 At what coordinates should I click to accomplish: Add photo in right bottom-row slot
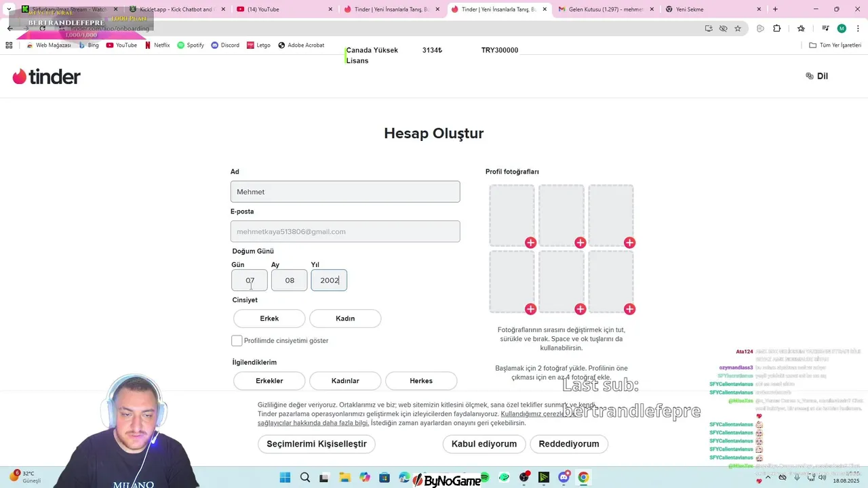629,309
